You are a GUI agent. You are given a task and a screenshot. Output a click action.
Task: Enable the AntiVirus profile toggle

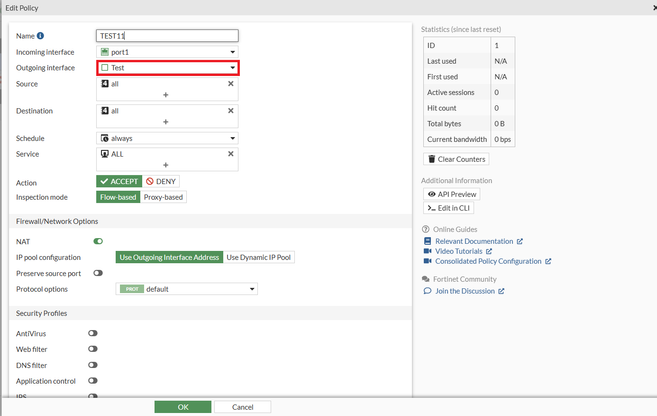pyautogui.click(x=93, y=333)
